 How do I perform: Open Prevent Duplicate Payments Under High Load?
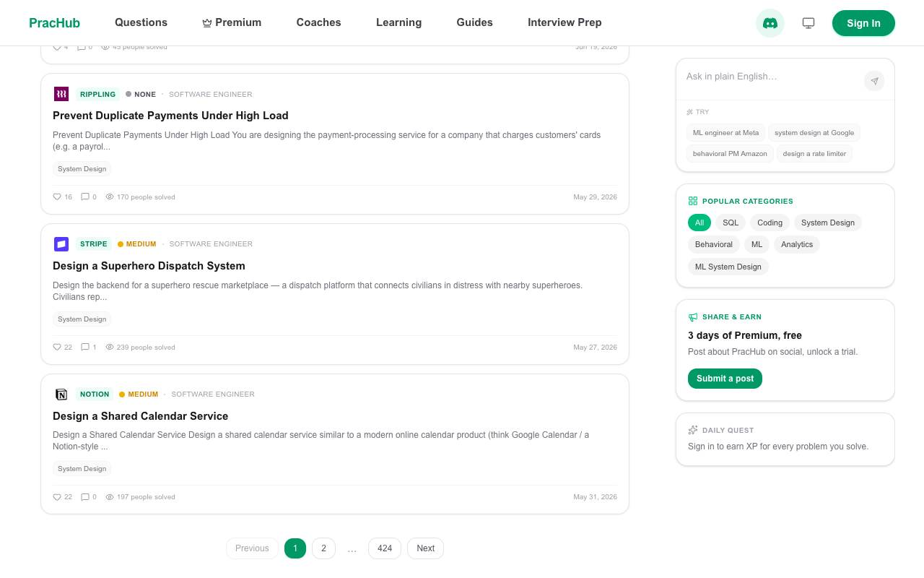pos(170,116)
